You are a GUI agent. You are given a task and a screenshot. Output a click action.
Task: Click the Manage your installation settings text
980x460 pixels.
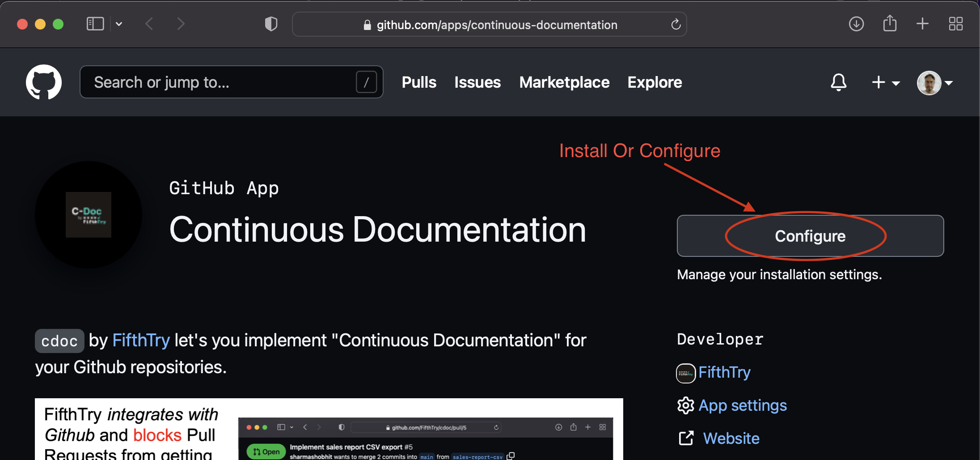779,274
